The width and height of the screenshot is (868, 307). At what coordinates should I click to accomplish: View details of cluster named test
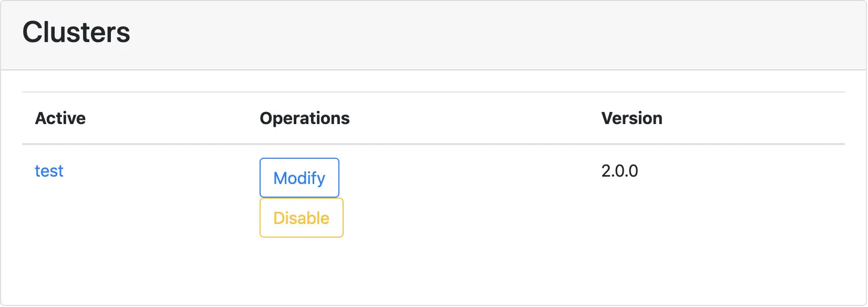click(49, 171)
